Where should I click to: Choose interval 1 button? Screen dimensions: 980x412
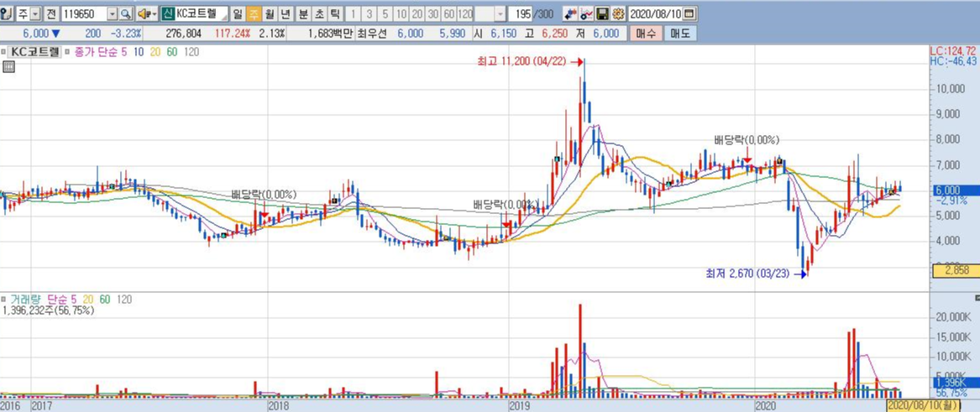click(x=353, y=13)
